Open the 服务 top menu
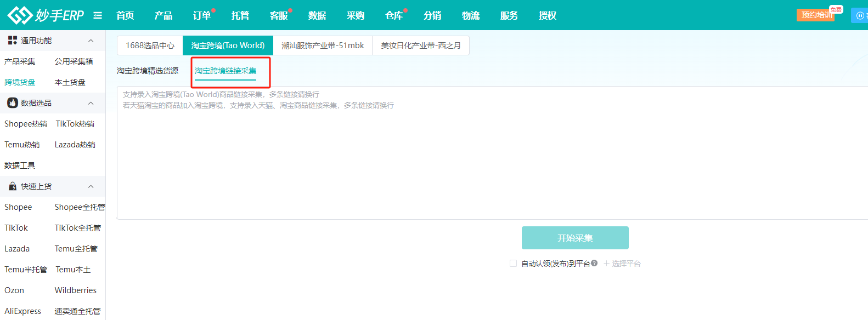 (509, 15)
